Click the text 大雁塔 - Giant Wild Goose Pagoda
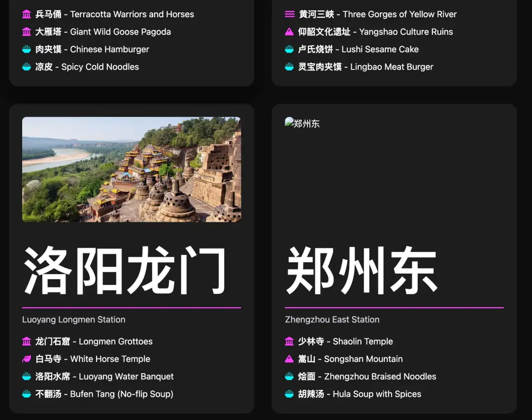This screenshot has width=532, height=420. [103, 32]
